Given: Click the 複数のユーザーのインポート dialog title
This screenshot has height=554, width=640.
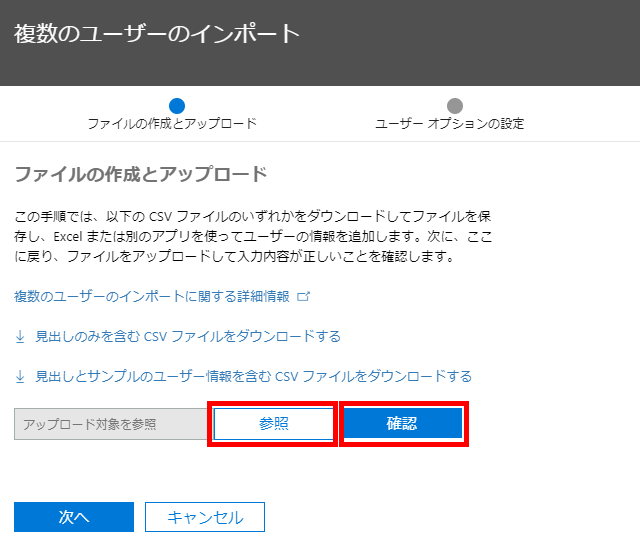Looking at the screenshot, I should tap(157, 33).
